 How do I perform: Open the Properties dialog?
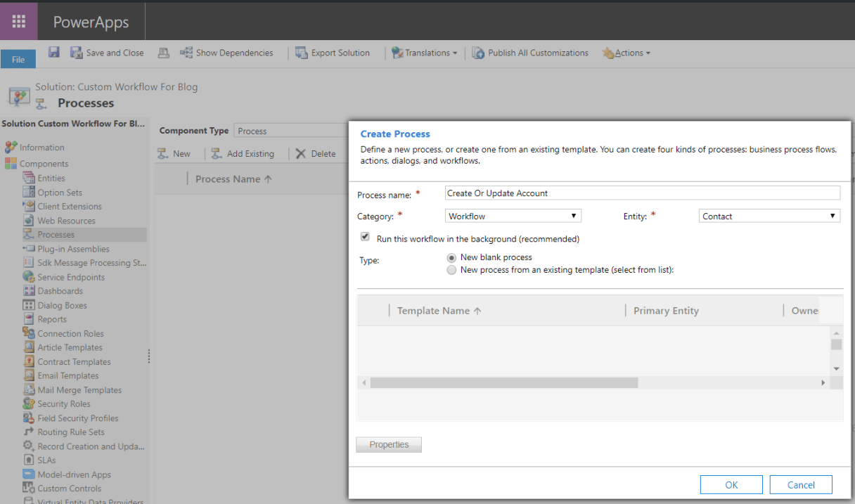(x=389, y=444)
